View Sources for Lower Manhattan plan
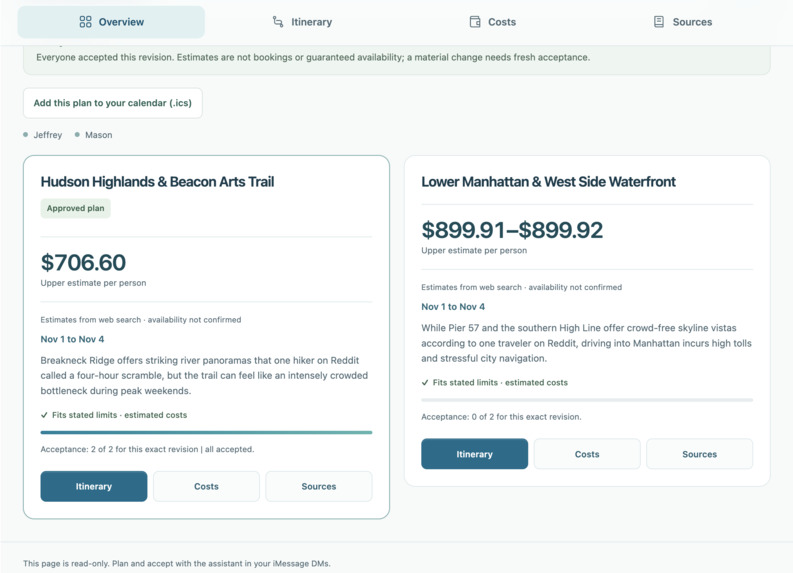793x573 pixels. coord(699,454)
